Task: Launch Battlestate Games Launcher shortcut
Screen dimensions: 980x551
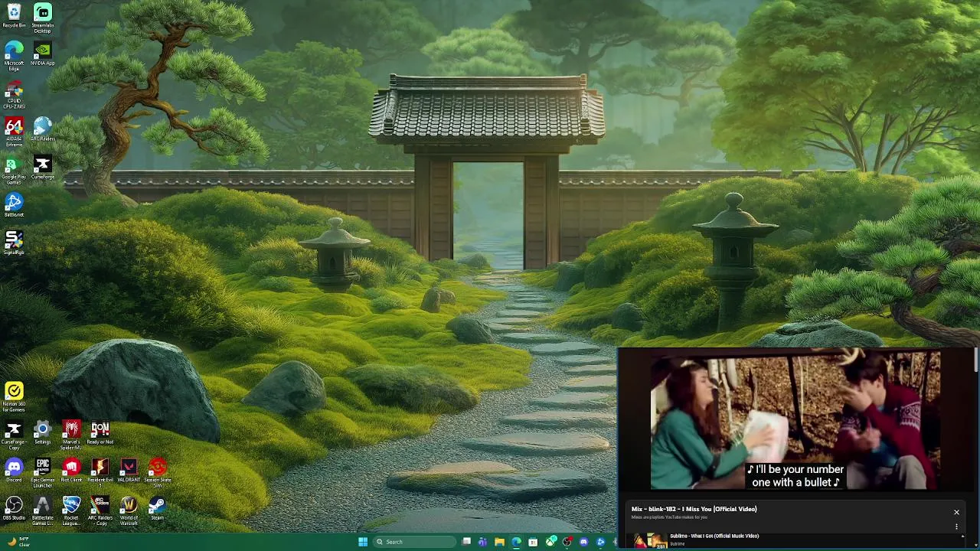Action: click(x=43, y=511)
